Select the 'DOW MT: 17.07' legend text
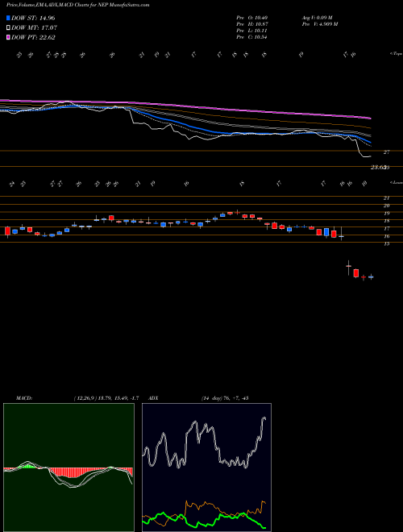This screenshot has width=403, height=532. [x=35, y=28]
